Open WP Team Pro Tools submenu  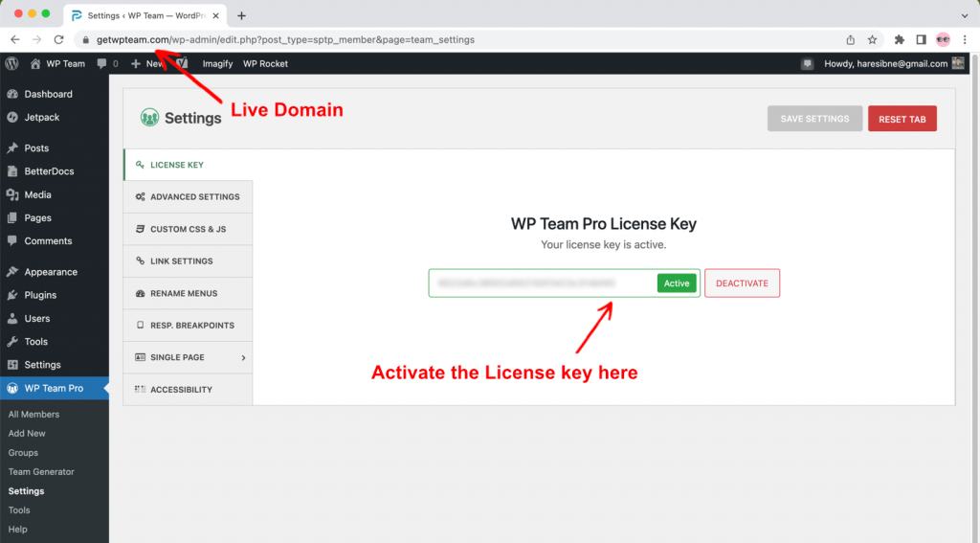click(19, 510)
